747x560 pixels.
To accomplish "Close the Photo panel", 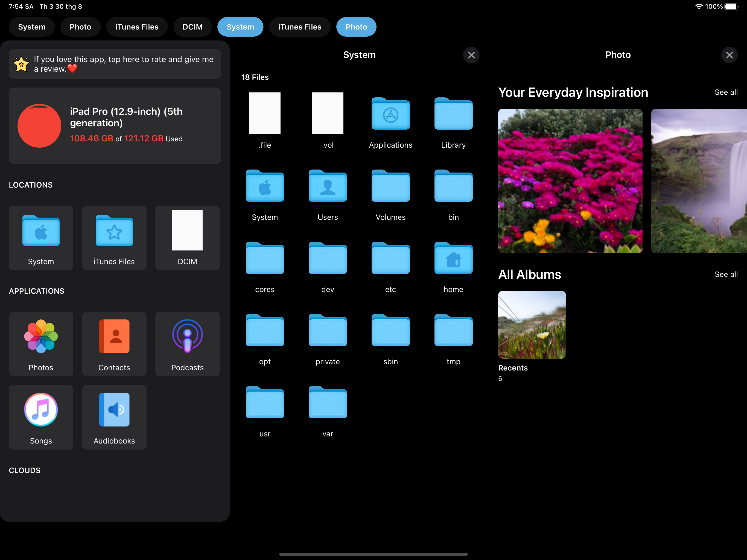I will tap(729, 55).
